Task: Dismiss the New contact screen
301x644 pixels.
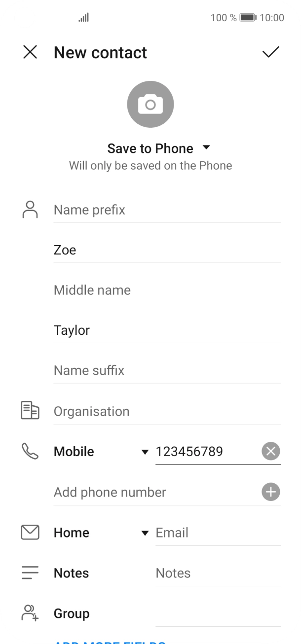Action: (x=30, y=52)
